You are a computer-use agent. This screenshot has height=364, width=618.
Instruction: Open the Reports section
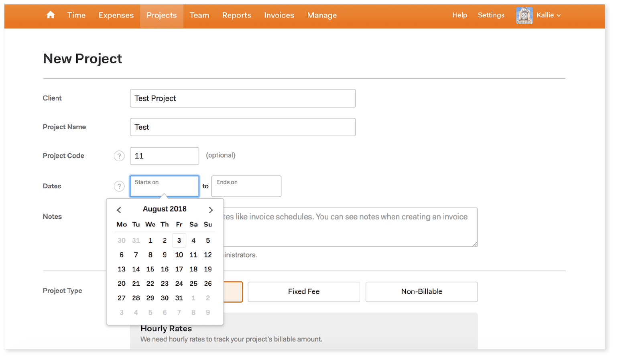(236, 15)
